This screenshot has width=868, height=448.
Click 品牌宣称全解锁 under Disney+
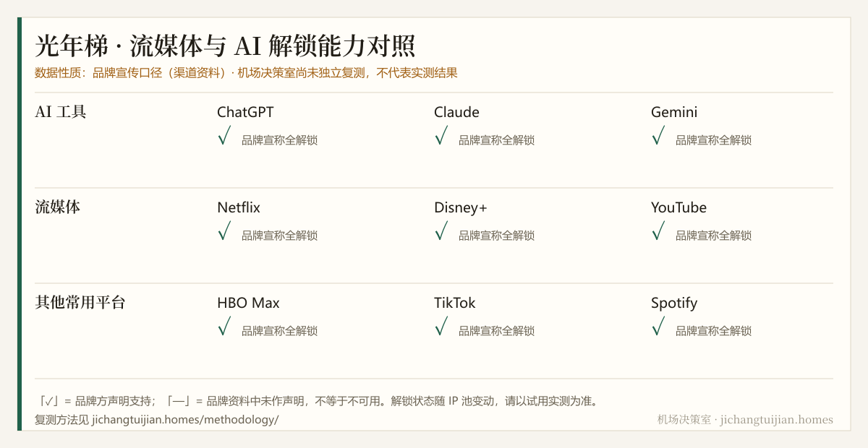(496, 236)
